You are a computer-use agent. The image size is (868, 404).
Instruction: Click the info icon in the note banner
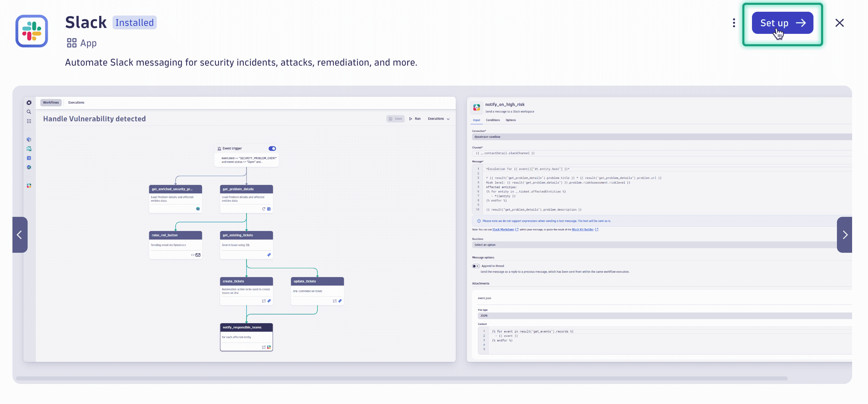479,221
